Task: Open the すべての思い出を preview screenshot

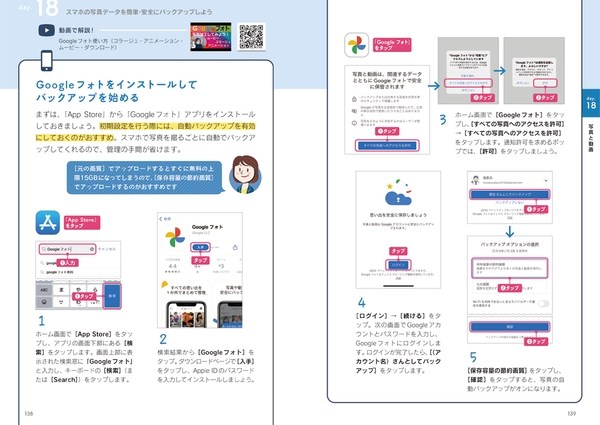Action: [185, 304]
